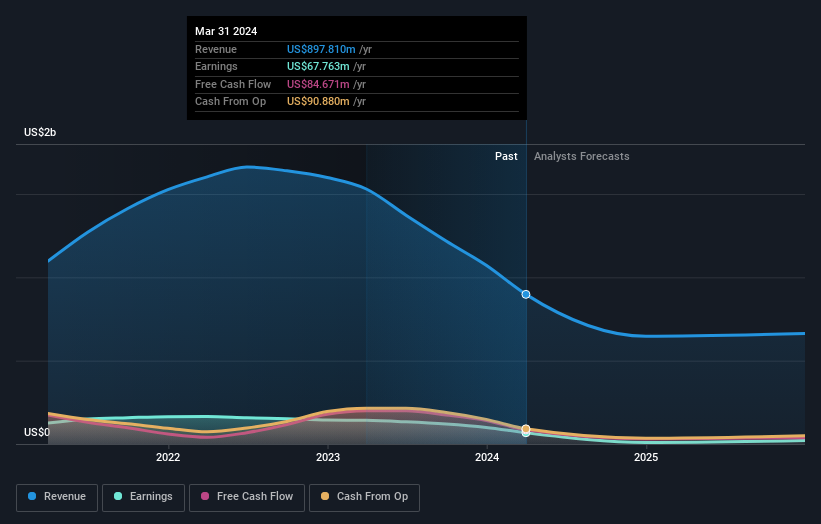This screenshot has width=821, height=524.
Task: Click the US$2b y-axis label
Action: (x=40, y=132)
